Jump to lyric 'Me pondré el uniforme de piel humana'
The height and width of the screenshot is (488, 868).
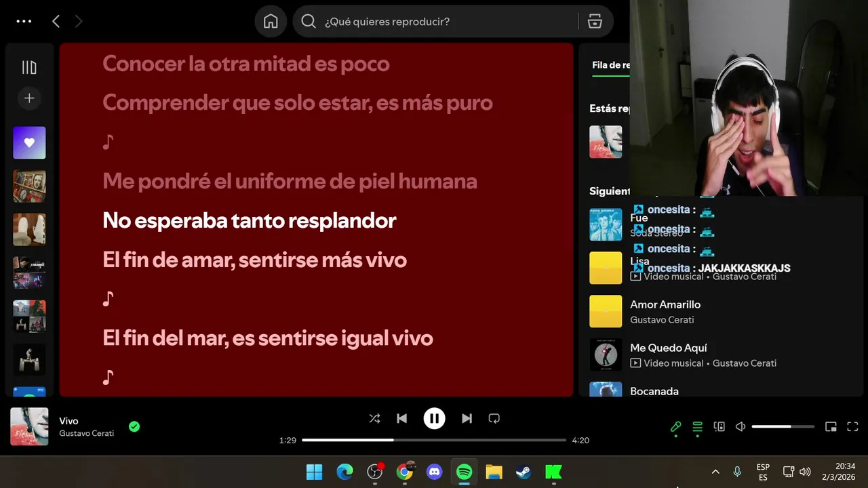(x=290, y=181)
